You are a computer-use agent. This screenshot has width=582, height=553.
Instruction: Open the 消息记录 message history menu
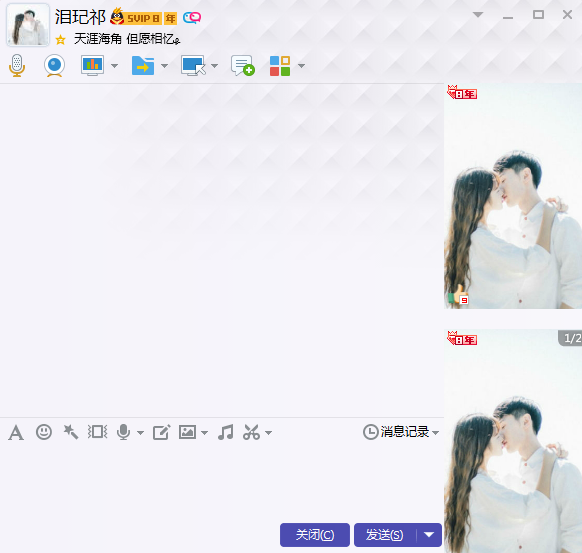point(401,432)
